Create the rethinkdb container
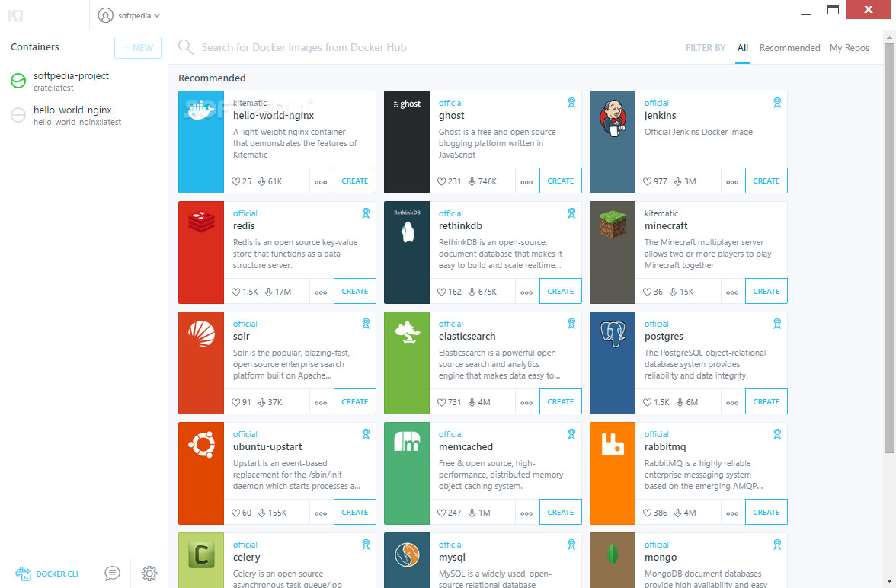 click(x=561, y=291)
